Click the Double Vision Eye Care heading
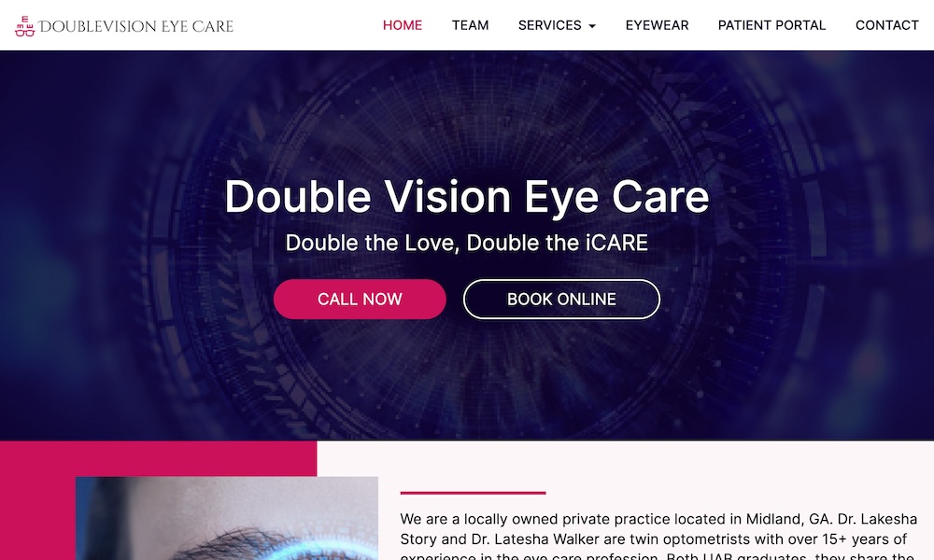 466,196
